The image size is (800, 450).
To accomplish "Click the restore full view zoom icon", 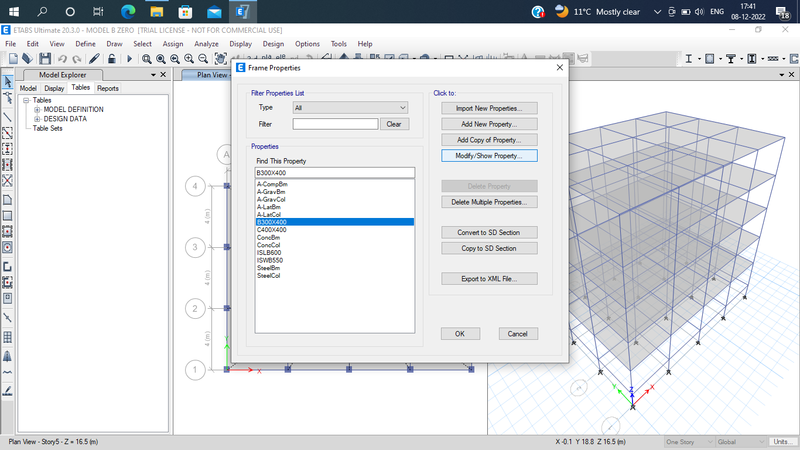I will coord(161,59).
